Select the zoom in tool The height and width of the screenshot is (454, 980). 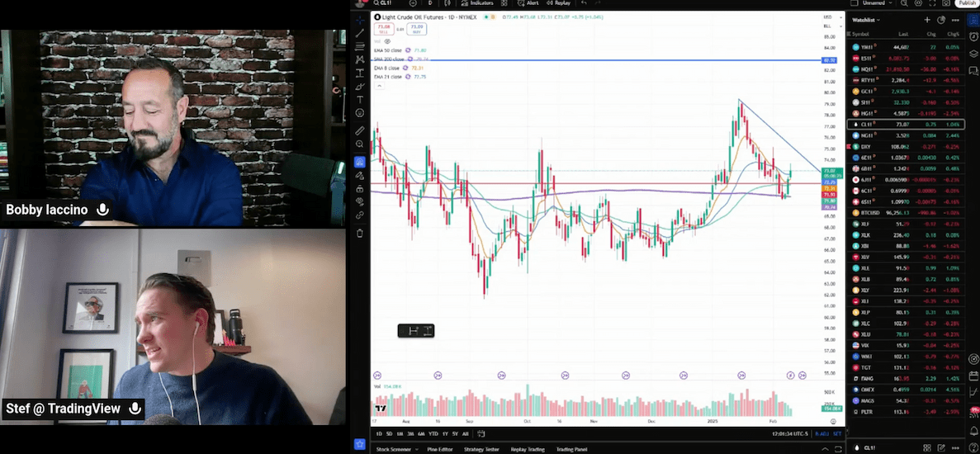(x=360, y=144)
